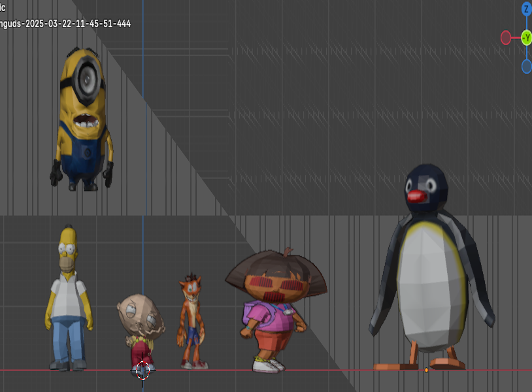The height and width of the screenshot is (392, 532).
Task: Click the green -Y axis gizmo ball
Action: coord(527,38)
